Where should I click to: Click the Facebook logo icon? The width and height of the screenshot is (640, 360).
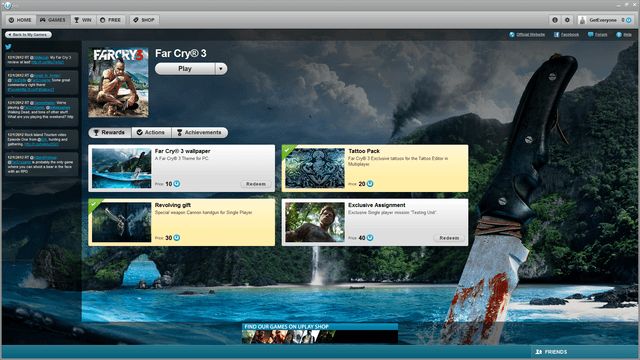pyautogui.click(x=556, y=35)
